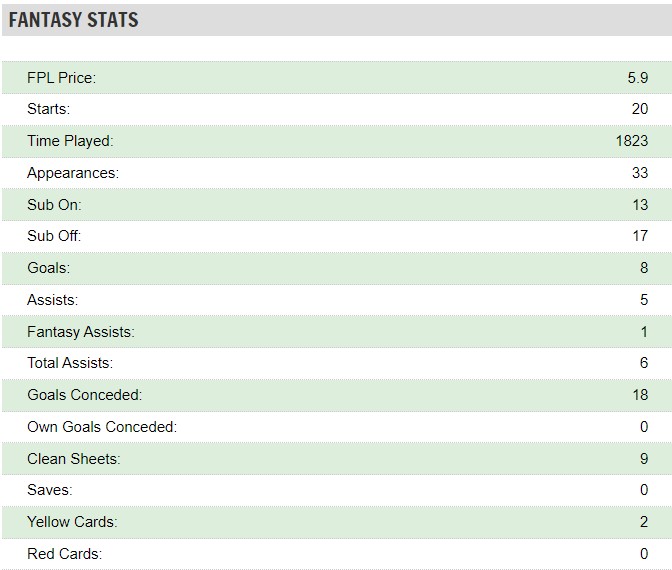Click the FANTASY STATS header
This screenshot has width=672, height=570.
pyautogui.click(x=73, y=20)
